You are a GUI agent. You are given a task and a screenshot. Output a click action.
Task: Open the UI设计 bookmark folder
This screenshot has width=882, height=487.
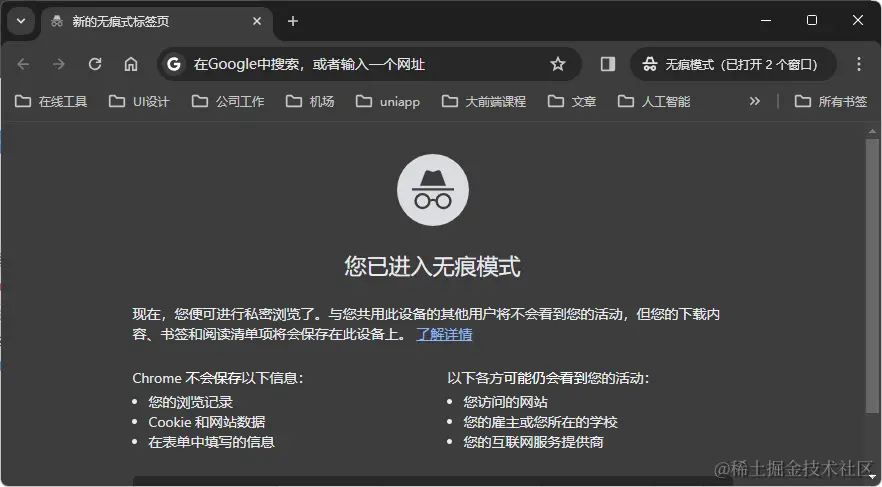coord(139,101)
